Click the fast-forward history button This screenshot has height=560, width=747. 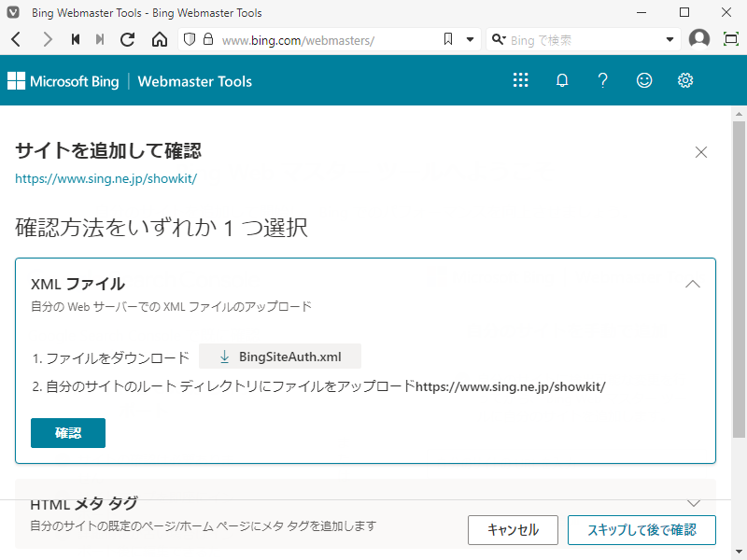[x=100, y=39]
